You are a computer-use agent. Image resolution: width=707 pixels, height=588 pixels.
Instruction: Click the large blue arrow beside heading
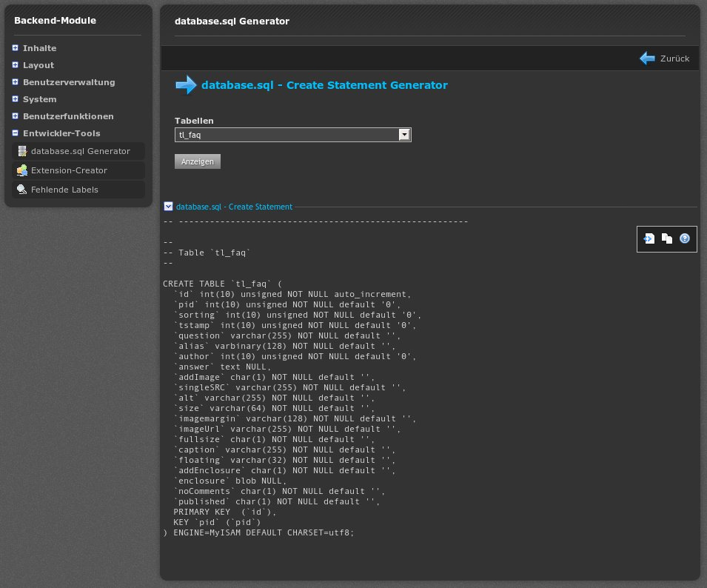point(186,85)
